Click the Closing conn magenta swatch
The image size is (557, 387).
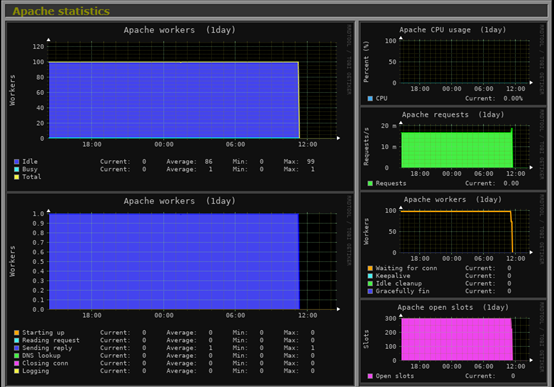click(17, 364)
